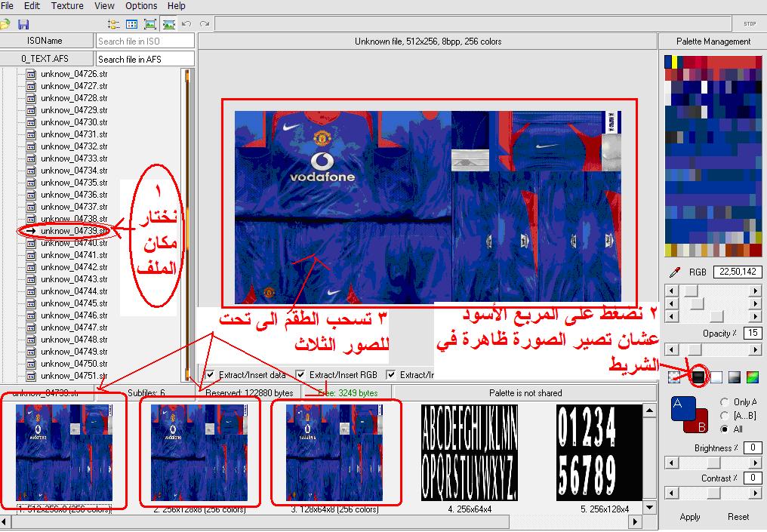Pick the eyedropper tool next to RGB

pos(675,272)
